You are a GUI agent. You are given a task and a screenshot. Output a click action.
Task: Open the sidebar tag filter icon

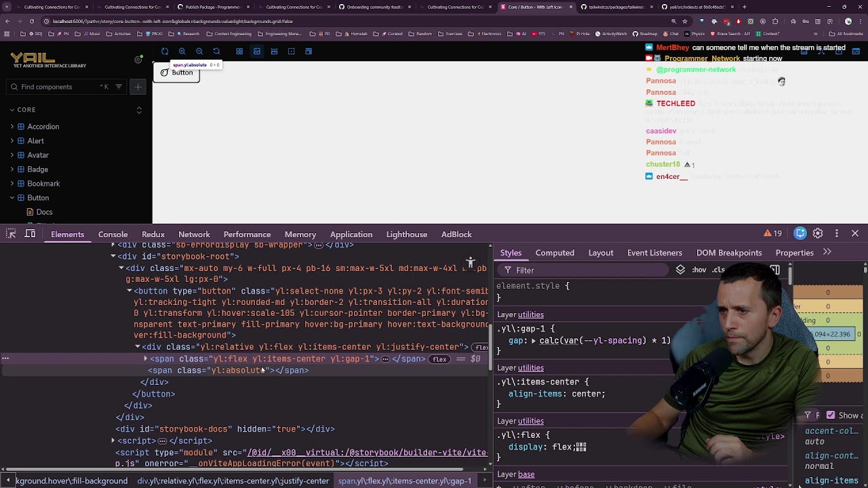[x=119, y=87]
